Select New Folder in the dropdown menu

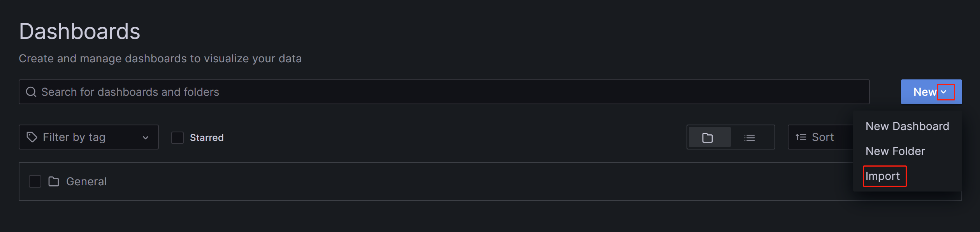coord(895,151)
